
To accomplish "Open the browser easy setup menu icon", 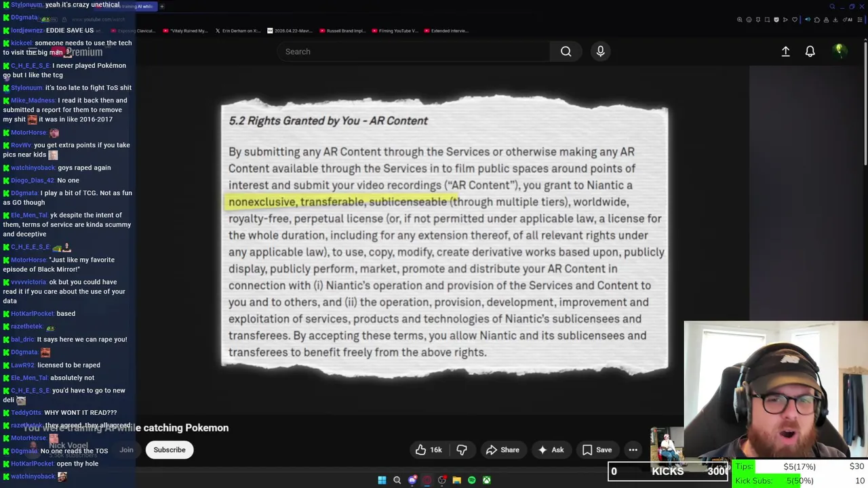I will click(x=860, y=20).
